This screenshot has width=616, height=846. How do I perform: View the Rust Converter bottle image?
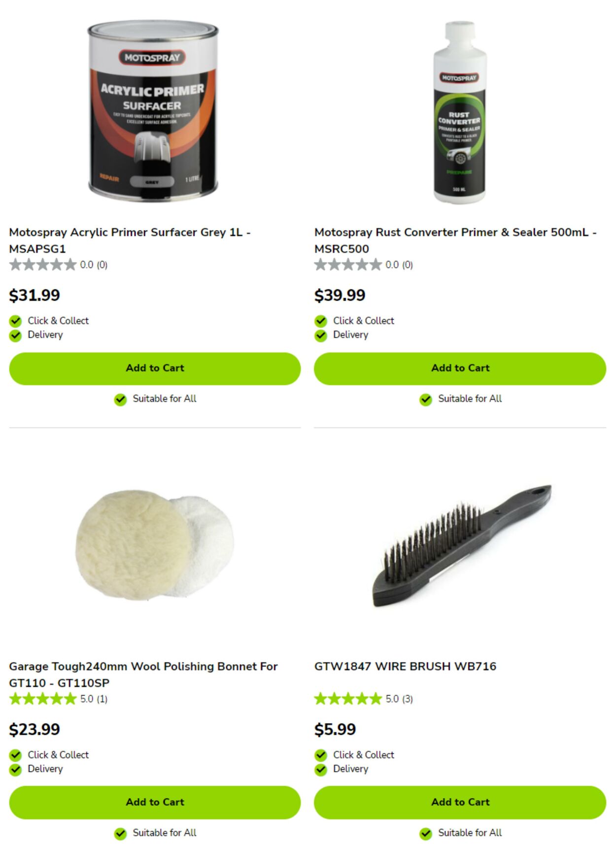click(460, 112)
